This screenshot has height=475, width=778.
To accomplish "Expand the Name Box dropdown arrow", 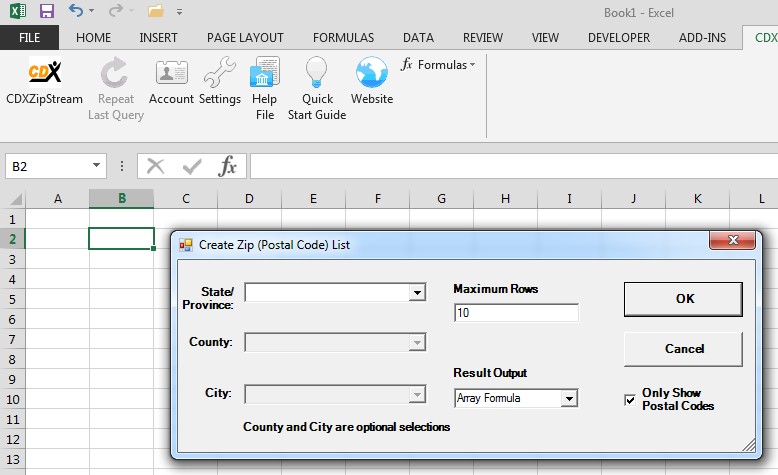I will click(96, 165).
